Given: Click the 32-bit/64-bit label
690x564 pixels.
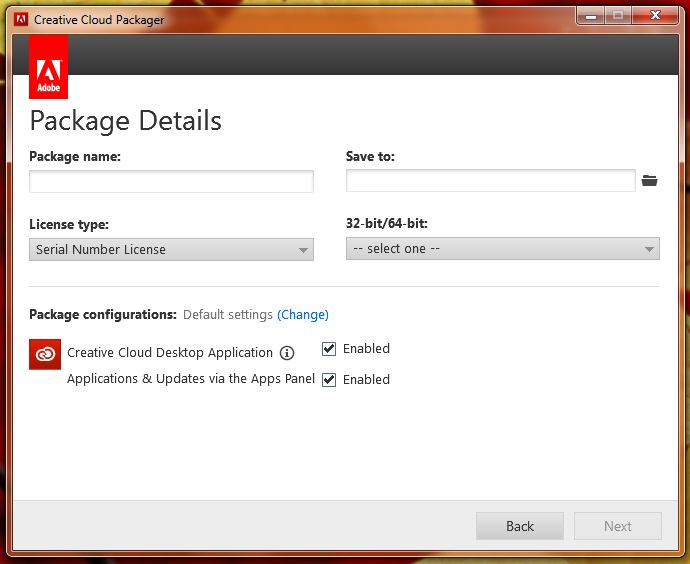Looking at the screenshot, I should [x=387, y=223].
